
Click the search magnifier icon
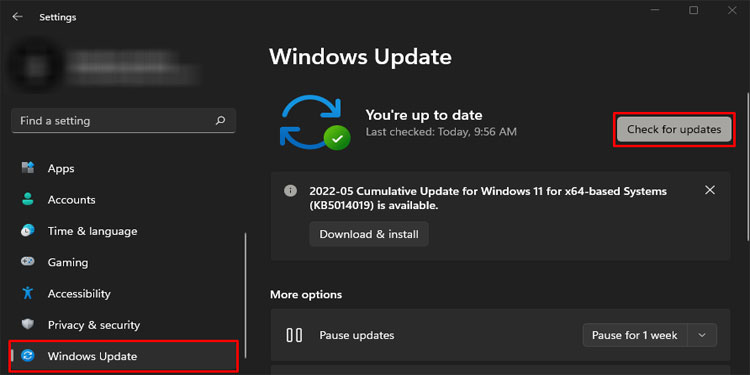[220, 121]
